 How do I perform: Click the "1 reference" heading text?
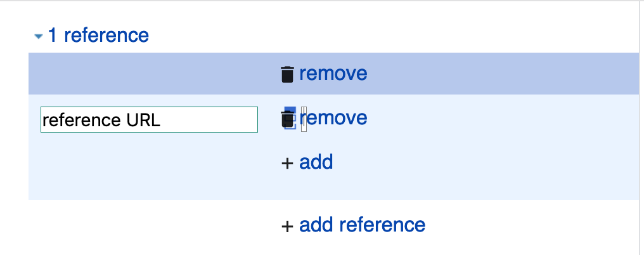[98, 35]
